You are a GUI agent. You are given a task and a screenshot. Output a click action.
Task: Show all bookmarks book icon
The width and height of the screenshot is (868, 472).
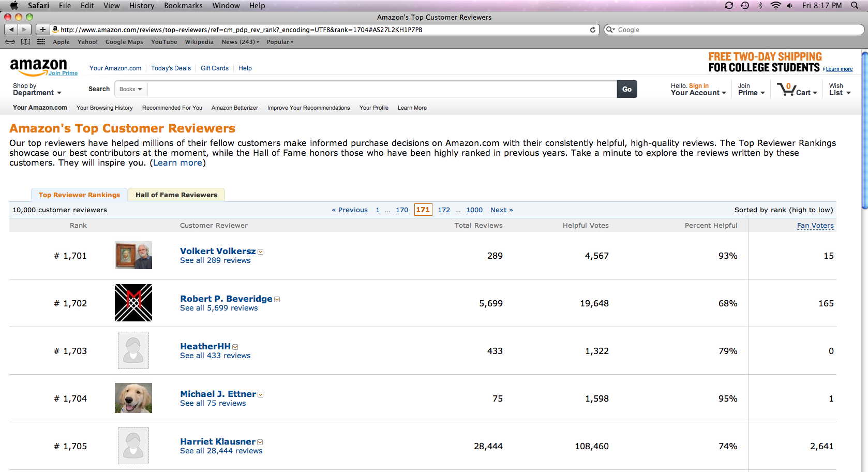point(25,42)
